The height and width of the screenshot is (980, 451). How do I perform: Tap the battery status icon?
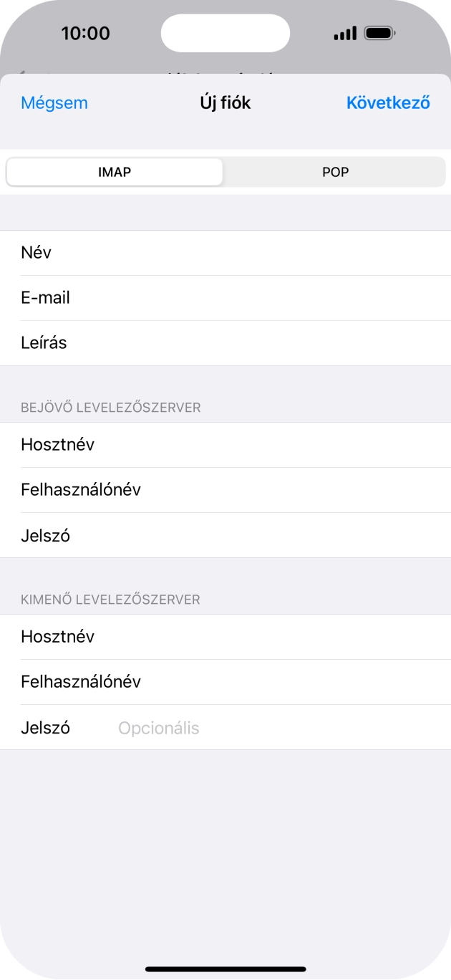pyautogui.click(x=380, y=32)
